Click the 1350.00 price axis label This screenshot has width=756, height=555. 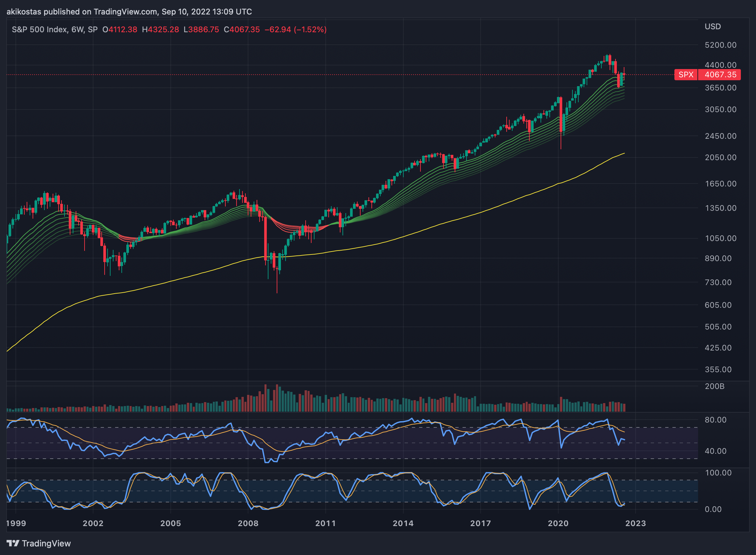tap(720, 208)
